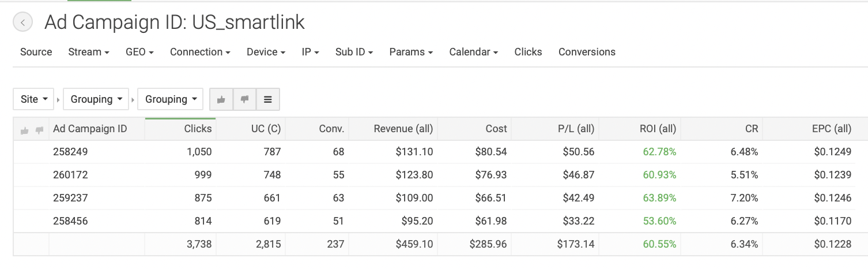Open the hamburger list menu icon
This screenshot has width=868, height=269.
click(268, 99)
